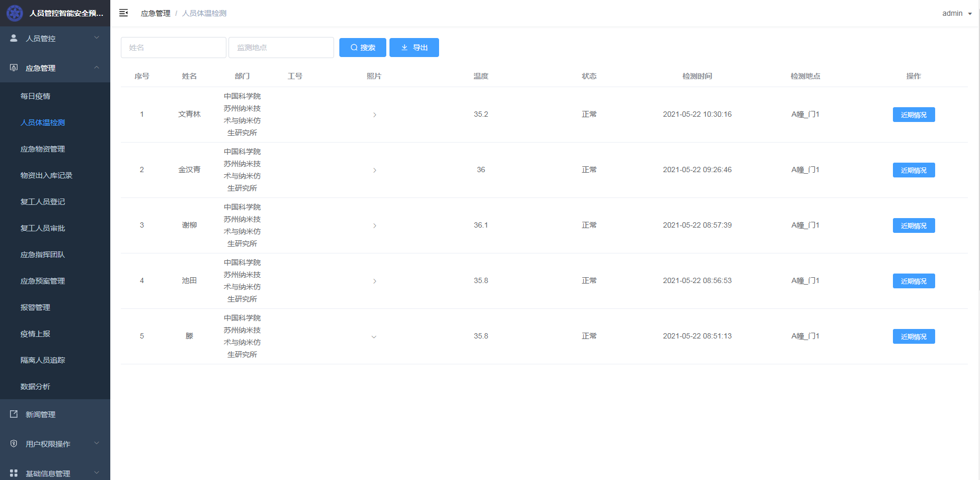Focus the 姓名 input field
The width and height of the screenshot is (980, 480).
click(173, 48)
